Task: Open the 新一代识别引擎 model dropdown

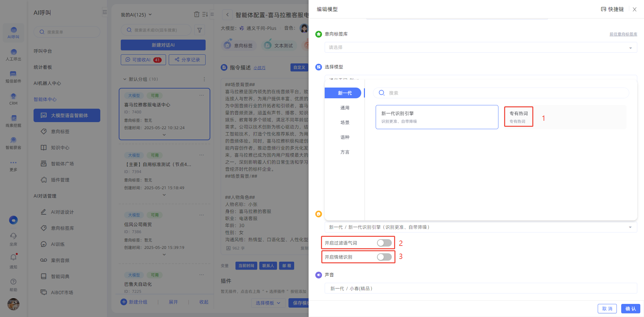Action: 481,227
